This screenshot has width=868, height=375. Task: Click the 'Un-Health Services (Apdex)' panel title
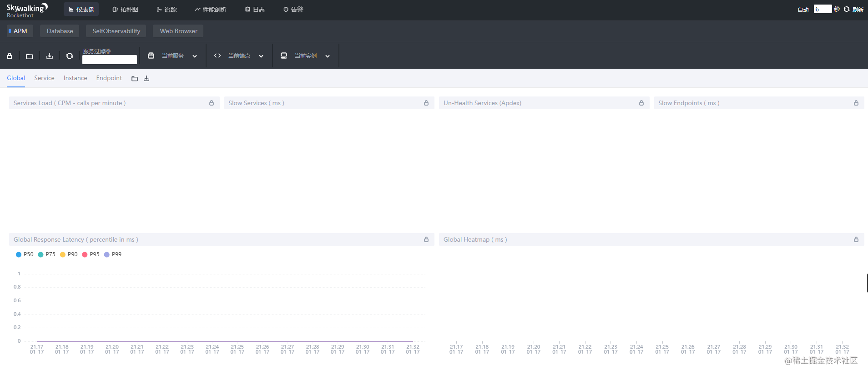point(482,103)
